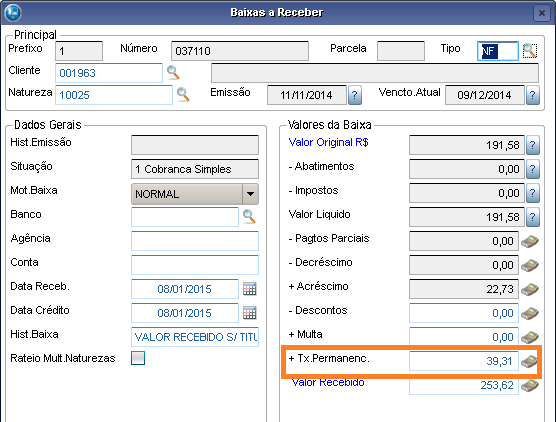Open calculator for Valor Recebido
This screenshot has height=422, width=556.
click(x=530, y=385)
